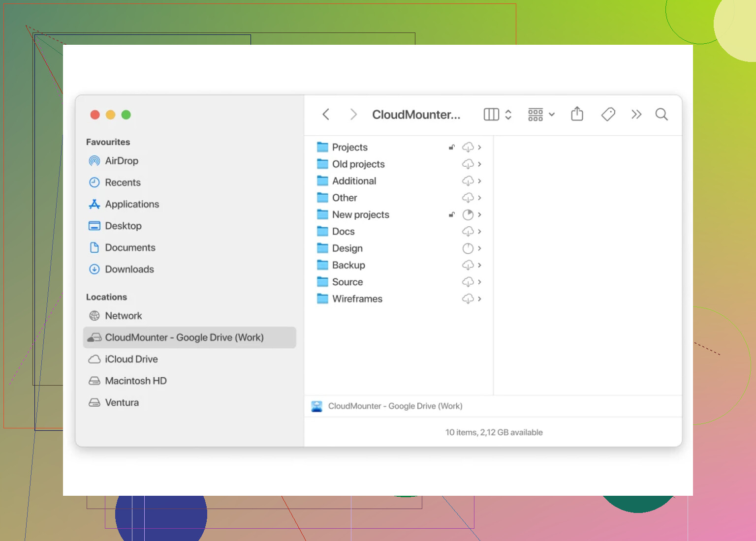Select Desktop in sidebar
The height and width of the screenshot is (541, 756).
[189, 226]
